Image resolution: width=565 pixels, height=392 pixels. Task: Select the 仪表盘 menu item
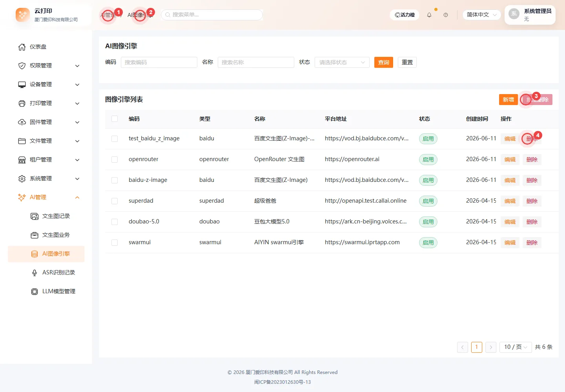[x=46, y=47]
